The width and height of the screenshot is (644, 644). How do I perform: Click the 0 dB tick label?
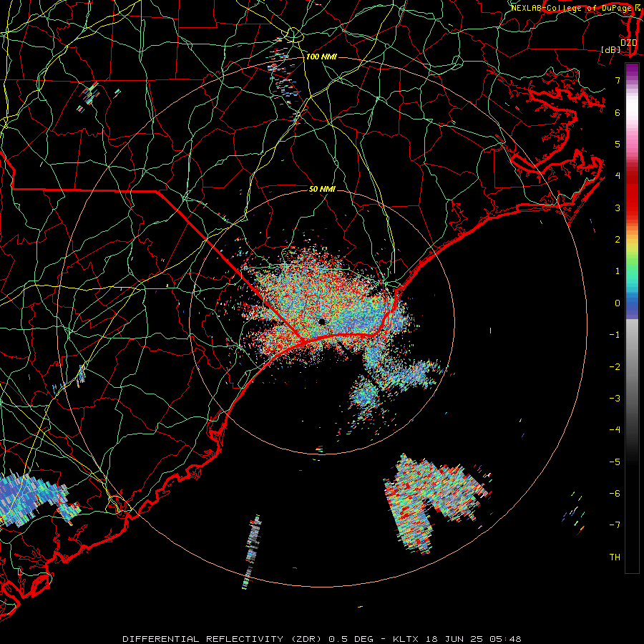[x=618, y=303]
